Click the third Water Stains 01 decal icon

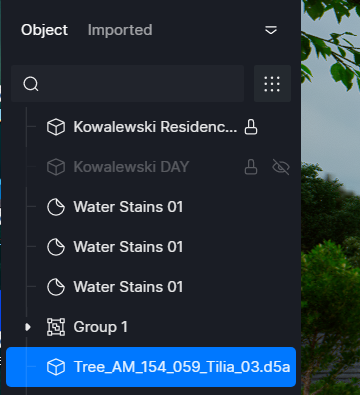pyautogui.click(x=56, y=287)
